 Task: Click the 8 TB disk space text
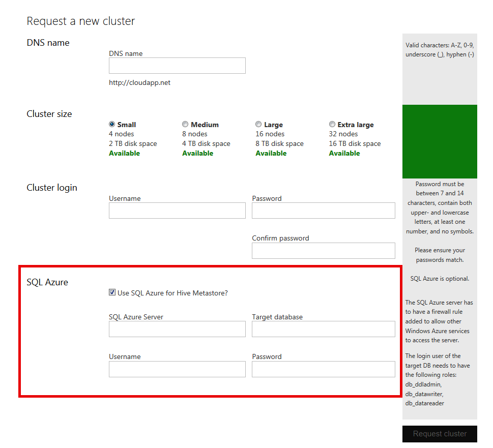(x=279, y=143)
